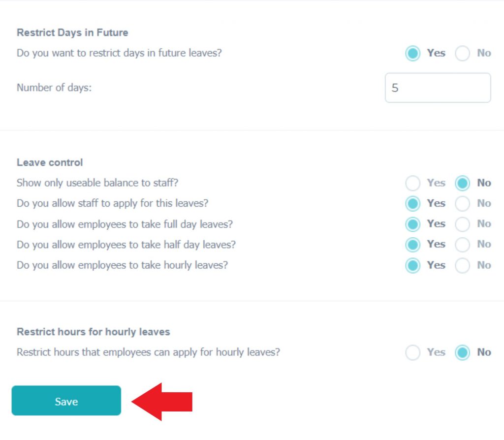Select No for restricting hourly leave hours
Screen dimensions: 504x440
point(463,352)
